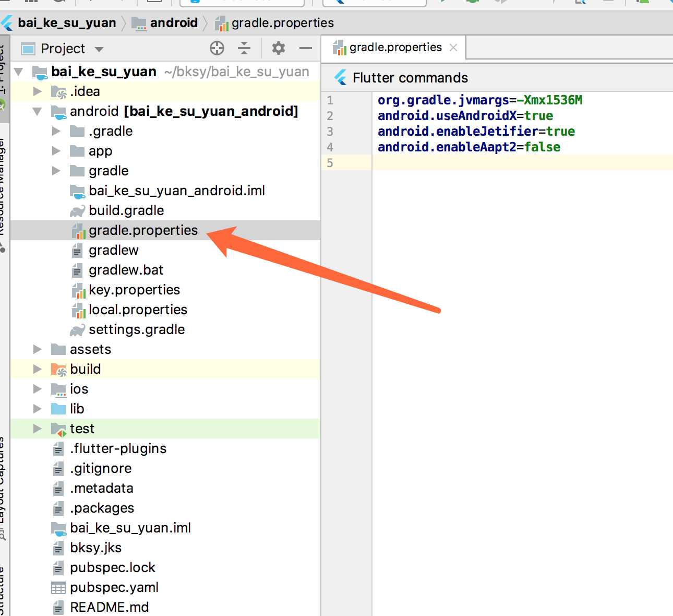Select the local.properties file

[x=138, y=310]
